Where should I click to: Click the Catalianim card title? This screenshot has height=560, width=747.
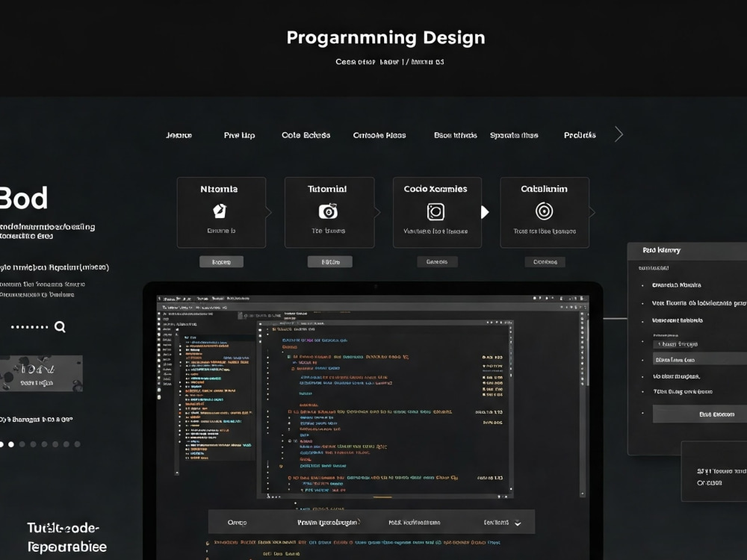tap(544, 189)
